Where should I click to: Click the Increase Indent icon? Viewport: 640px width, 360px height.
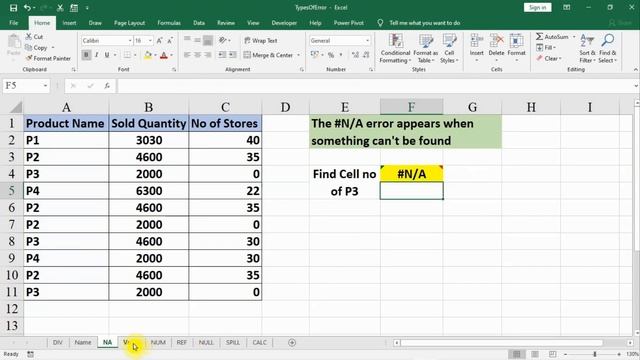(x=232, y=55)
